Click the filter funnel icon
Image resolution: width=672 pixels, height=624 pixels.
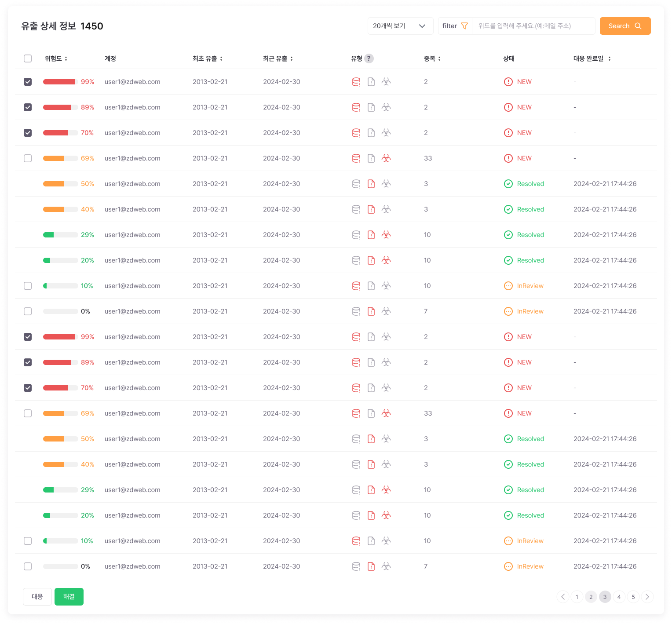pyautogui.click(x=464, y=26)
